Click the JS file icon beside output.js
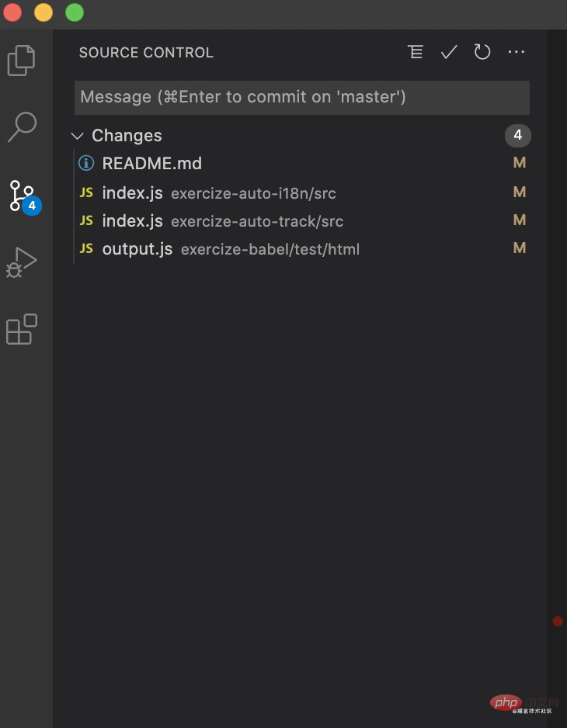This screenshot has width=567, height=728. tap(86, 248)
